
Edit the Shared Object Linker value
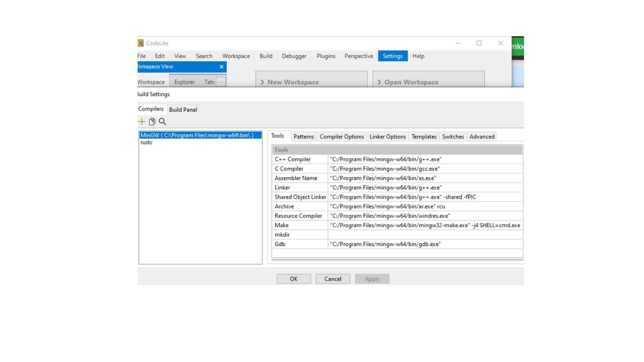[425, 197]
